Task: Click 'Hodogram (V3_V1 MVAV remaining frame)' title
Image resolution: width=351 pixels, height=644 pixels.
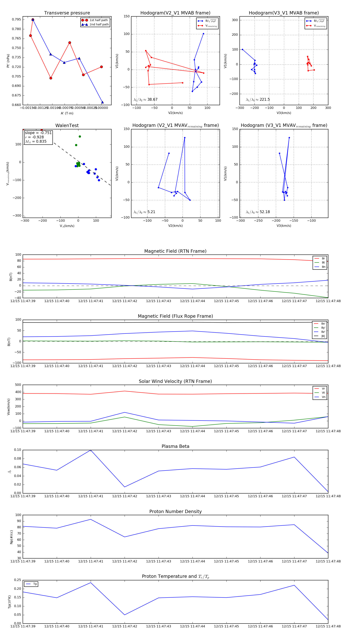Action: 284,125
